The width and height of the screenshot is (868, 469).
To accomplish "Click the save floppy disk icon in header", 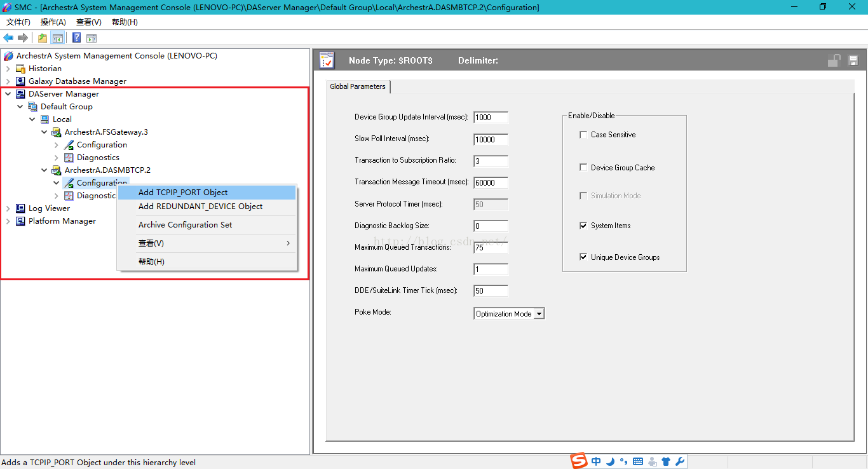I will coord(853,60).
